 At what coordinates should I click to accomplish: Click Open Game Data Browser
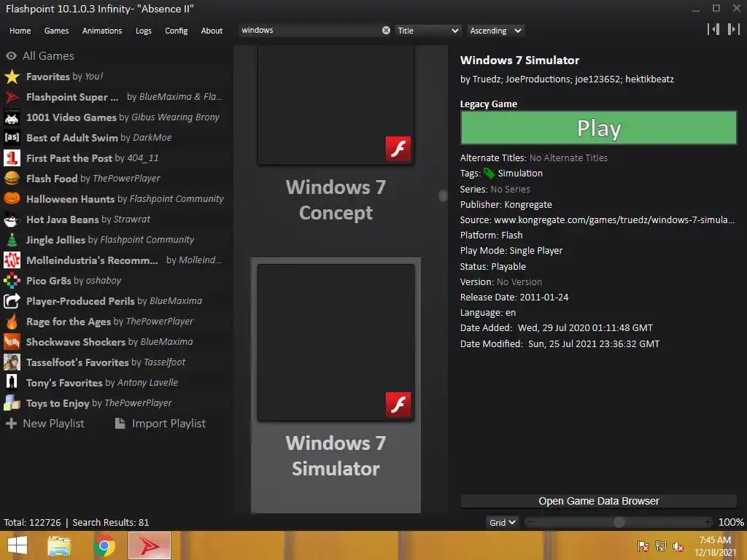(598, 501)
